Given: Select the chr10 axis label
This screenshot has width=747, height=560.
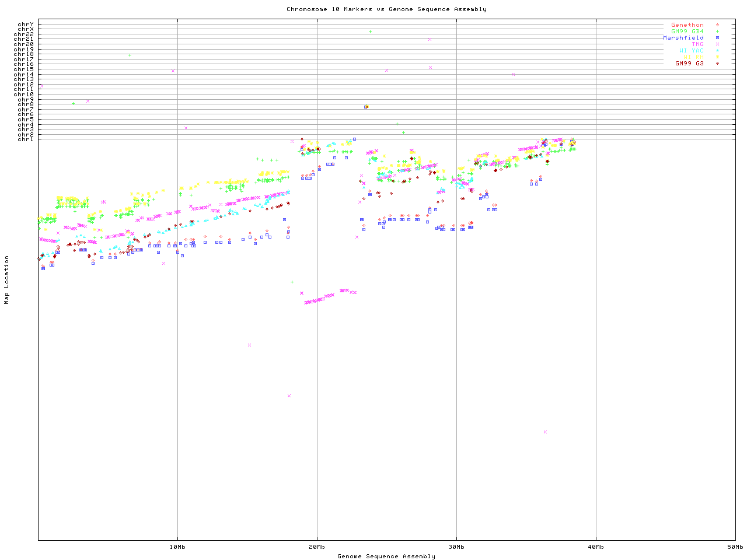Looking at the screenshot, I should point(24,94).
